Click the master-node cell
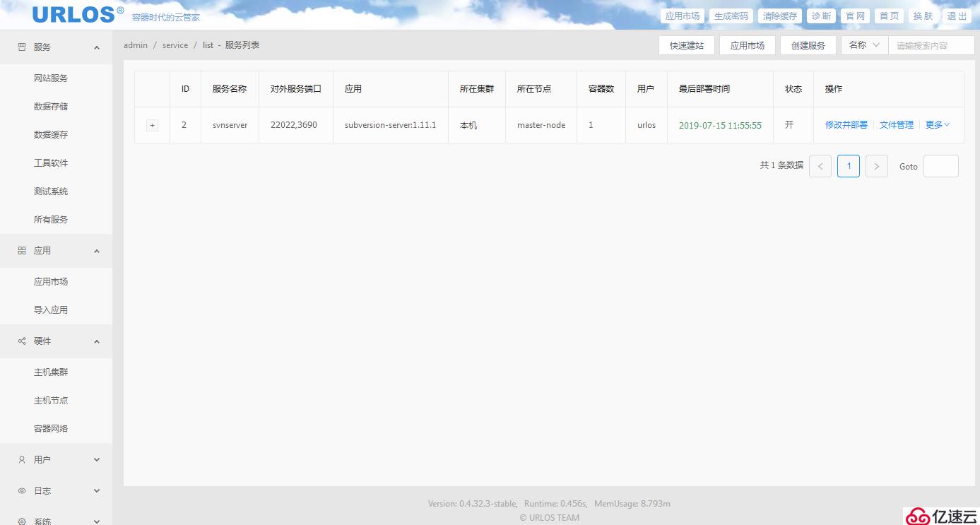980x525 pixels. click(541, 125)
